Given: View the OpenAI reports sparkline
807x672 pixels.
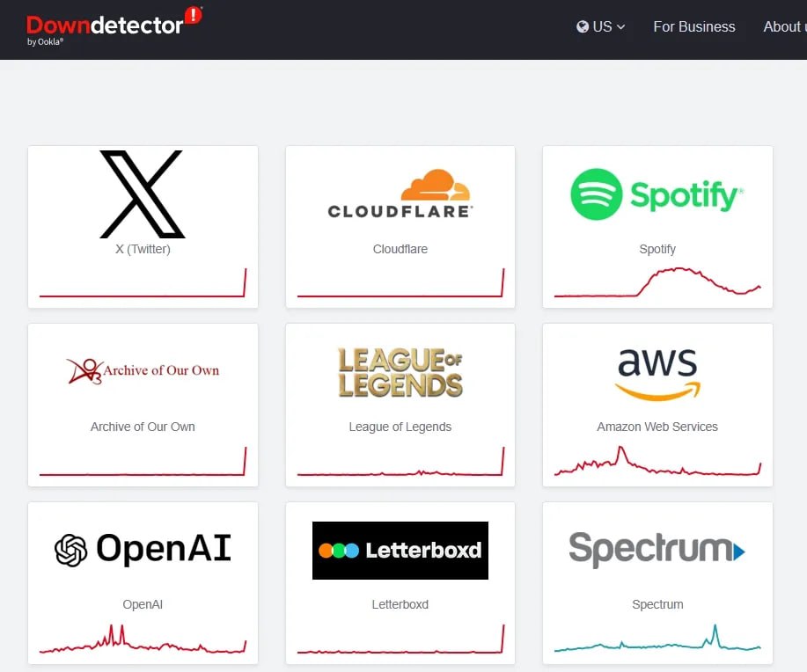Looking at the screenshot, I should click(143, 639).
